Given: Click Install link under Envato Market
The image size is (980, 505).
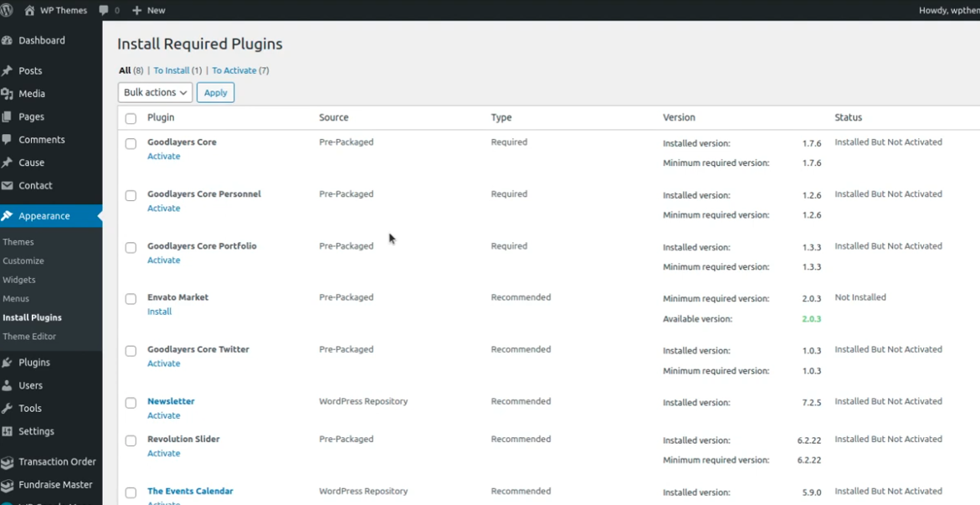Looking at the screenshot, I should [x=159, y=312].
